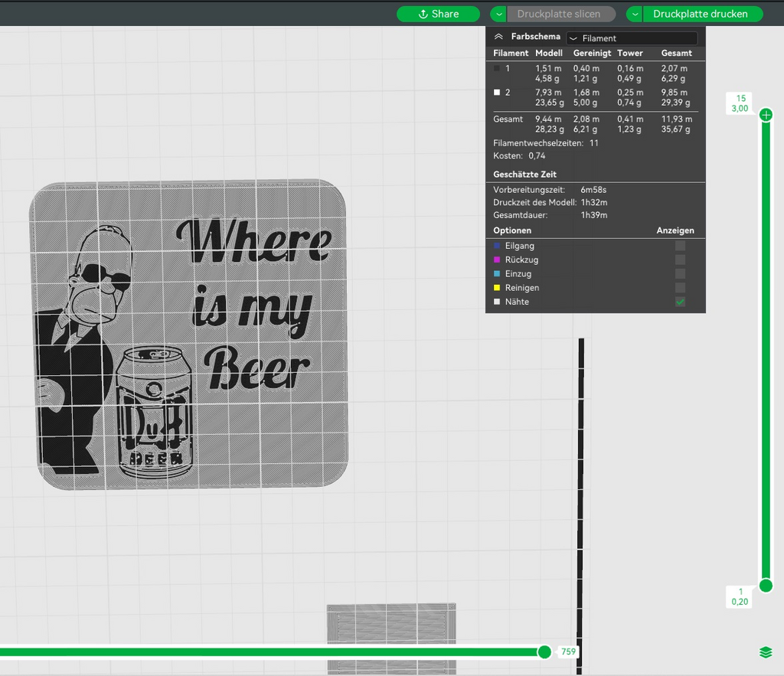Toggle the Rückzug display checkbox
This screenshot has height=676, width=784.
[x=680, y=260]
